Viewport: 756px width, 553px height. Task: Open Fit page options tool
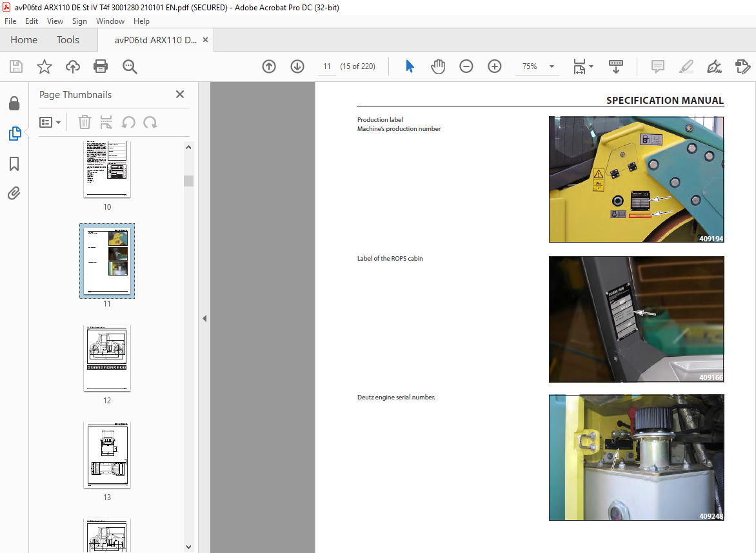tap(579, 66)
